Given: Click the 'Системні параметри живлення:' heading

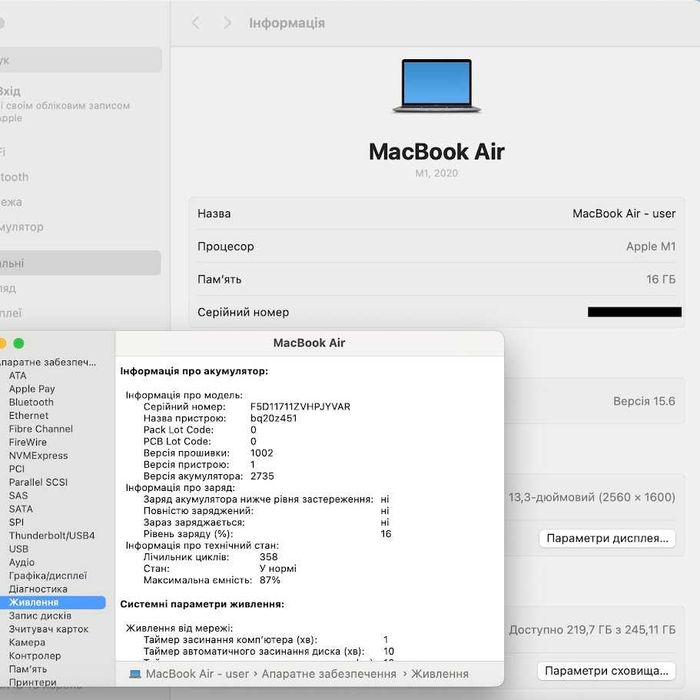Looking at the screenshot, I should [202, 604].
